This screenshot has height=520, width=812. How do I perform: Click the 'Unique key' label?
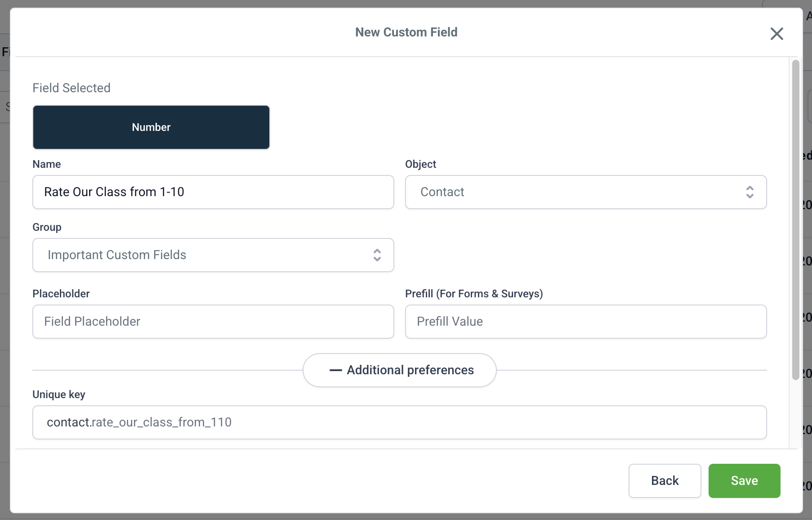pyautogui.click(x=59, y=394)
